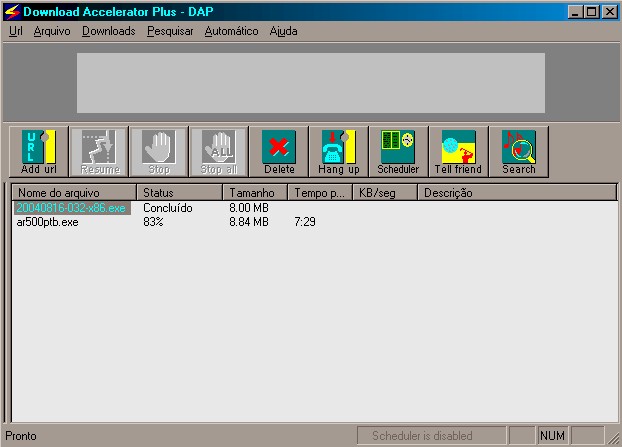Click the Tell friend icon
Viewport: 622px width, 447px height.
click(458, 152)
